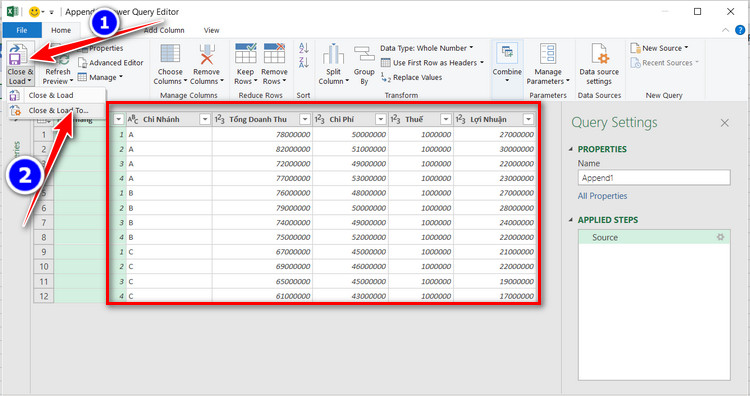The width and height of the screenshot is (750, 396).
Task: Select Lợi Nhuận cell 17000000
Action: [x=495, y=296]
